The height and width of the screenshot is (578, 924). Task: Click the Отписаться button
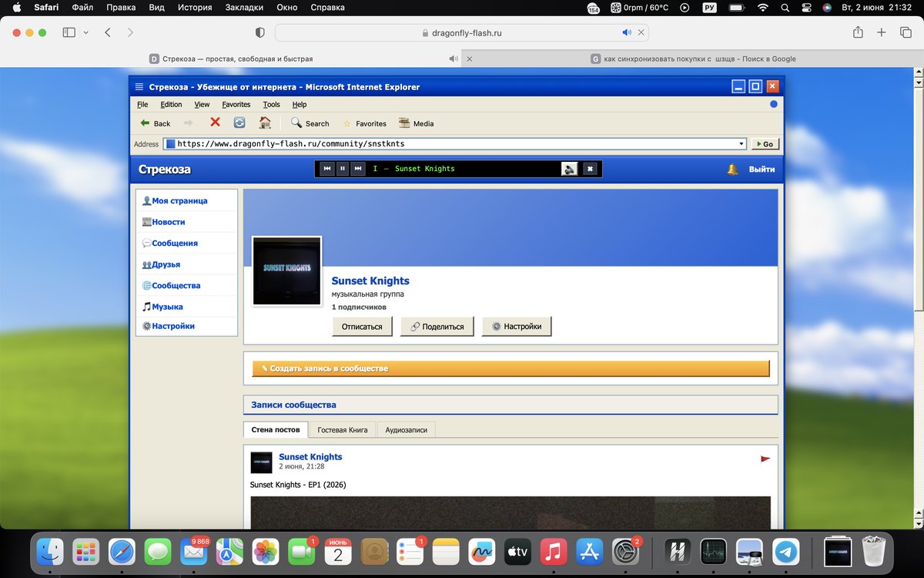tap(362, 327)
